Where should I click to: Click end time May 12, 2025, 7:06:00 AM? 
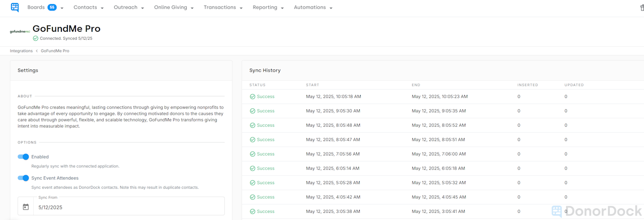click(x=439, y=154)
